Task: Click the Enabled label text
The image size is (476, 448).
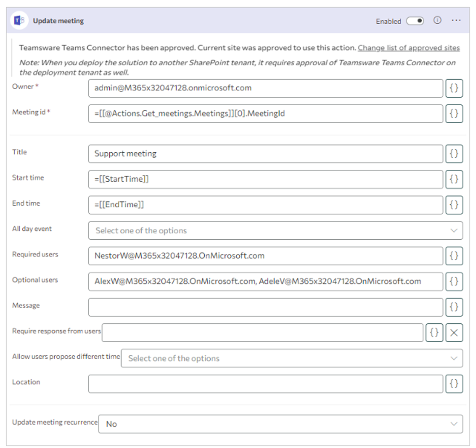Action: (388, 21)
